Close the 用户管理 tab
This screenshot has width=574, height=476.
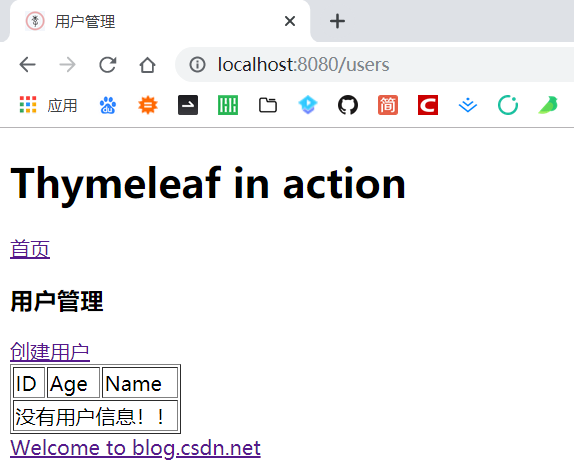pyautogui.click(x=290, y=21)
